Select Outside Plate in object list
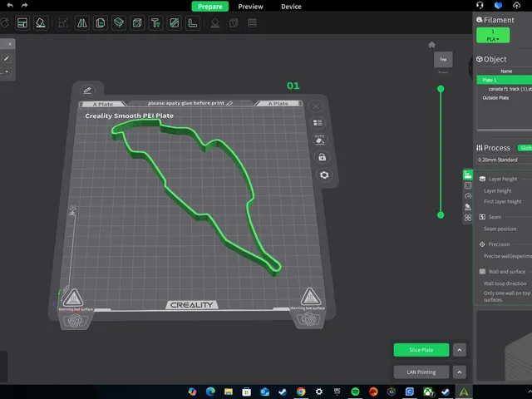The height and width of the screenshot is (399, 532). (505, 98)
